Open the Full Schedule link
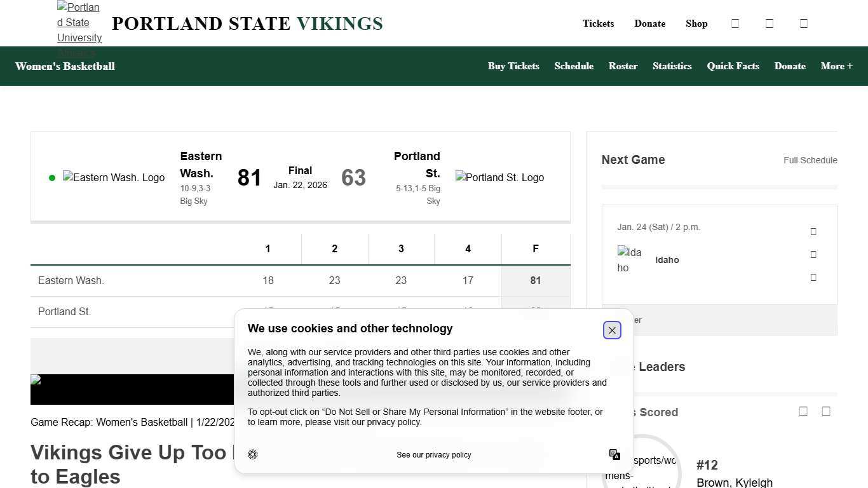Screen dimensions: 868x488 click(810, 160)
